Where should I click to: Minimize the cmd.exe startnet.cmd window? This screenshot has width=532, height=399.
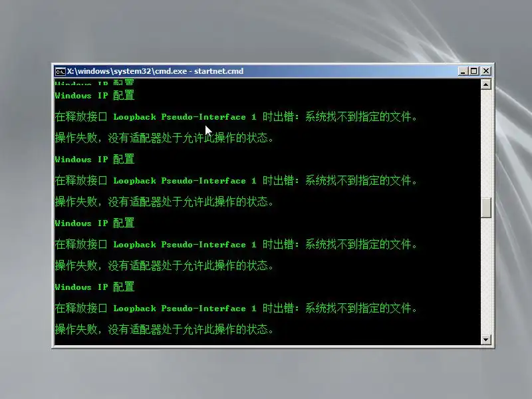point(463,71)
